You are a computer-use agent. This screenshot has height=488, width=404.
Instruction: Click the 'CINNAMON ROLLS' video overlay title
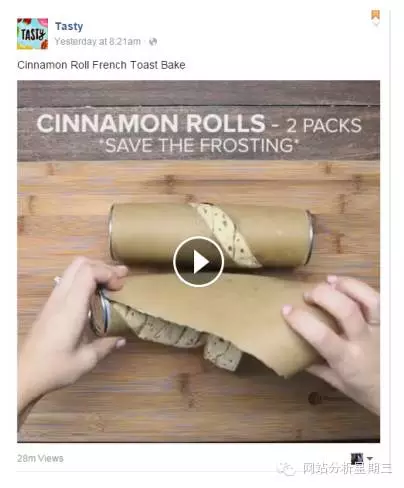151,124
